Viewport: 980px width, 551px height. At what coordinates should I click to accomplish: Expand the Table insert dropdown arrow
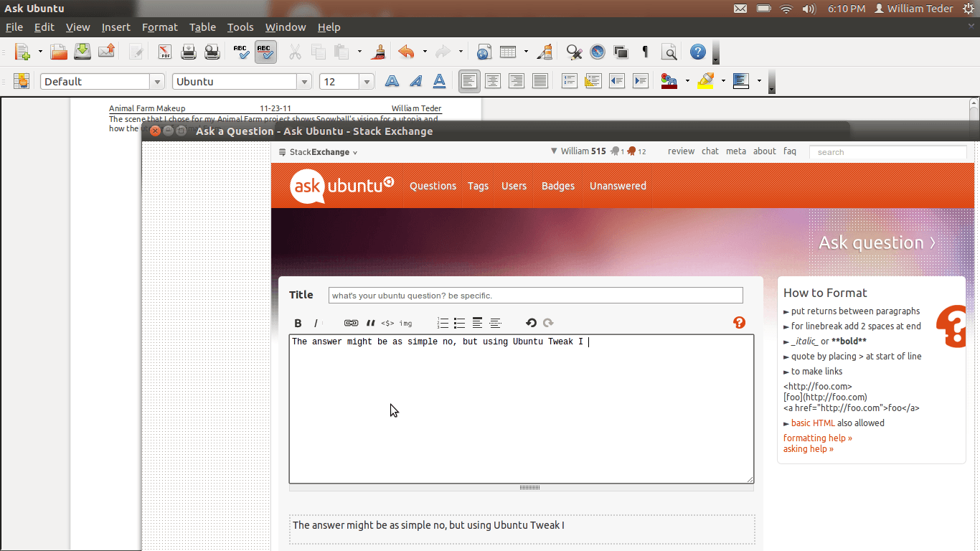point(526,52)
